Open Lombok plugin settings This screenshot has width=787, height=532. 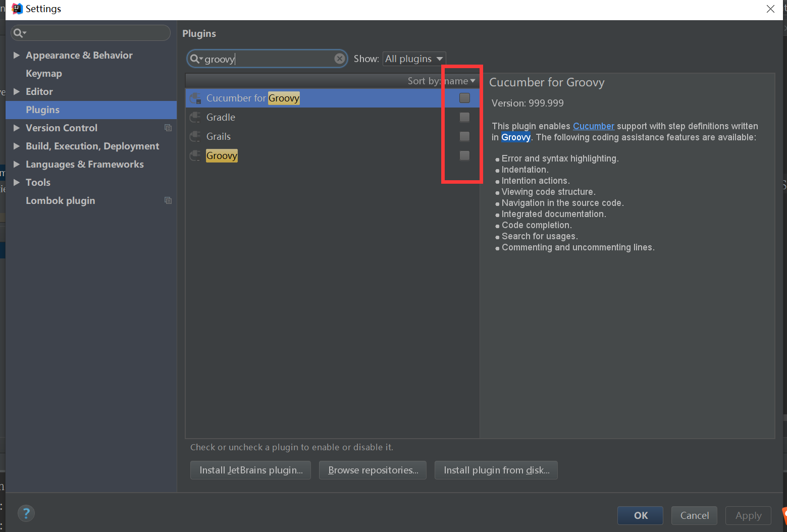[x=61, y=200]
